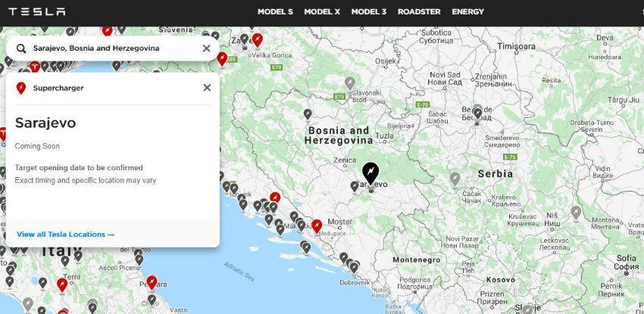Select the gray pin east of Niš
Viewport: 644px width, 314px height.
coord(576,213)
